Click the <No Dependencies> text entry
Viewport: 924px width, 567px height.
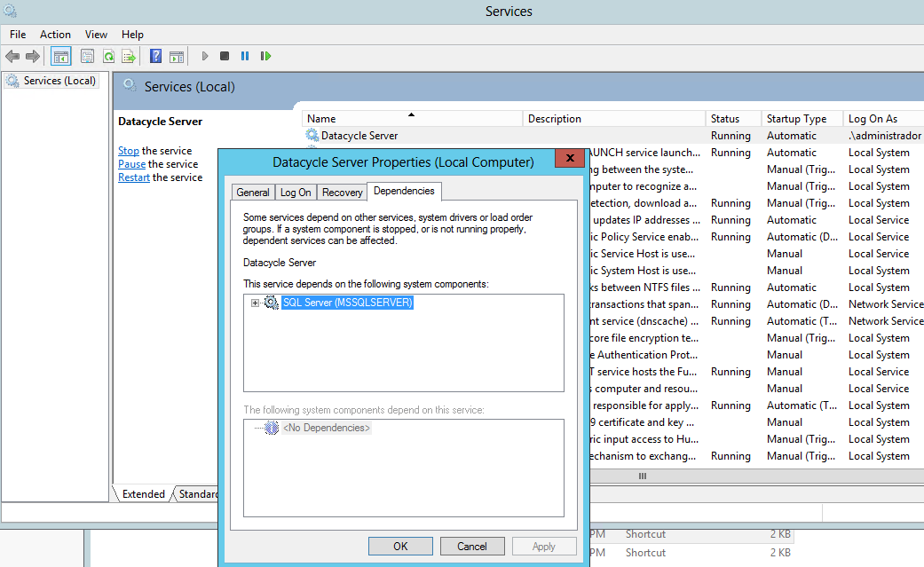coord(327,428)
